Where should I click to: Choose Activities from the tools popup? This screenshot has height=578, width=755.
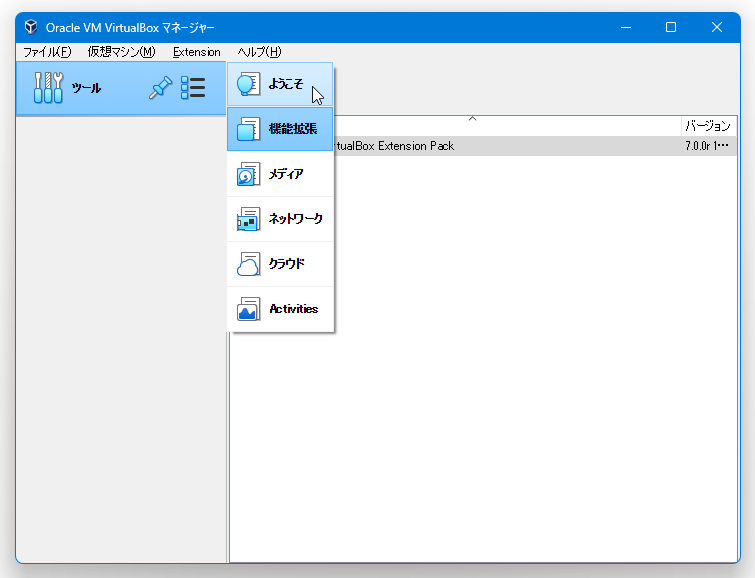[280, 309]
